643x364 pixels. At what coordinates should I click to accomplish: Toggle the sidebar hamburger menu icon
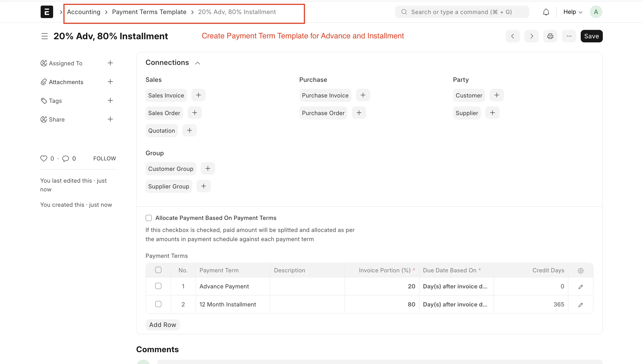click(44, 36)
